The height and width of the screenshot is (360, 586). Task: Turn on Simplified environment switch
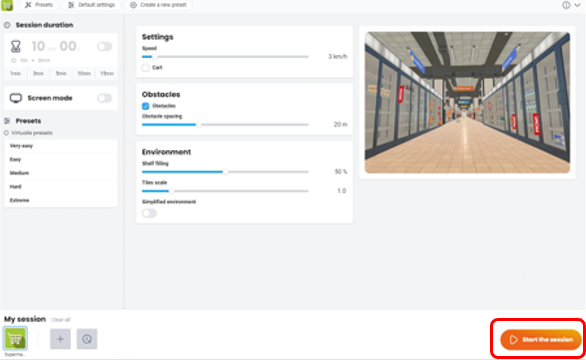coord(149,213)
